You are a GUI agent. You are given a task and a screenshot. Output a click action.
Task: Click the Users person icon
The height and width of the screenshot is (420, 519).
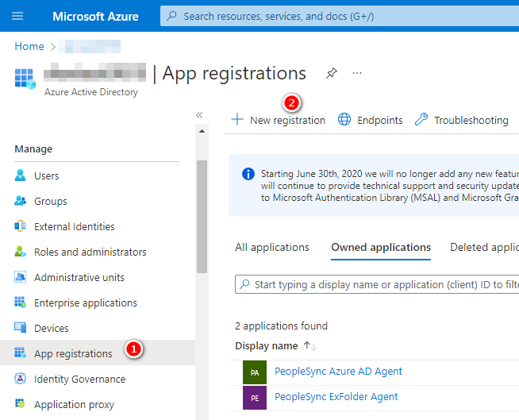pyautogui.click(x=20, y=175)
